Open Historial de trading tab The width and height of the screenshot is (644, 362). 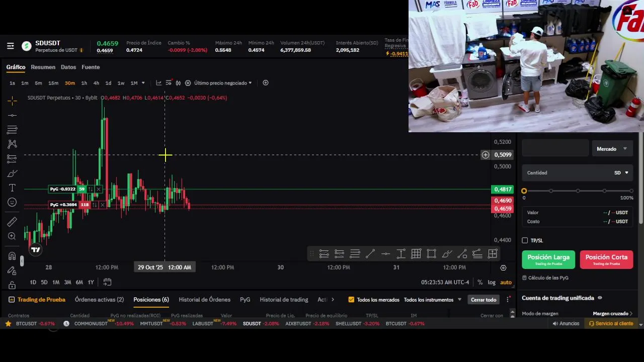point(284,300)
